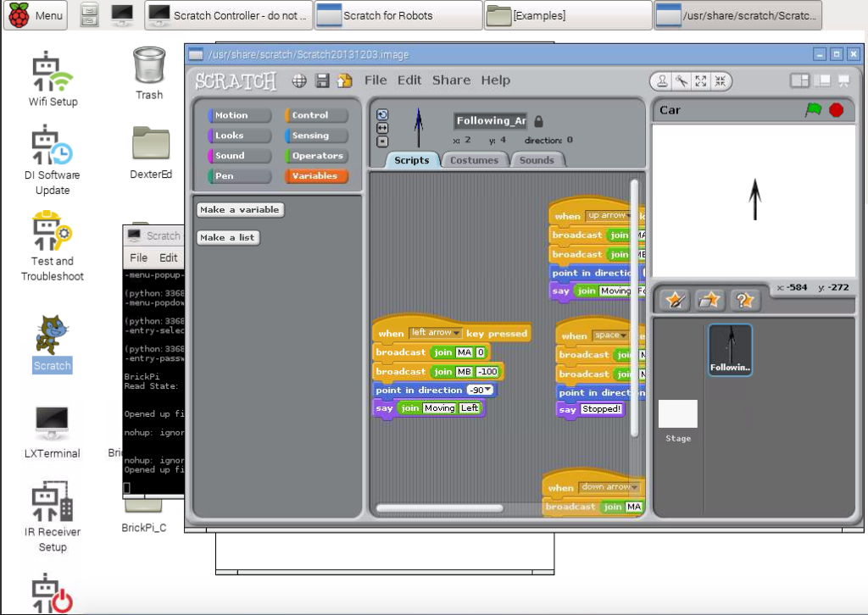The width and height of the screenshot is (868, 615).
Task: Set sprite to only face left-right
Action: point(381,128)
